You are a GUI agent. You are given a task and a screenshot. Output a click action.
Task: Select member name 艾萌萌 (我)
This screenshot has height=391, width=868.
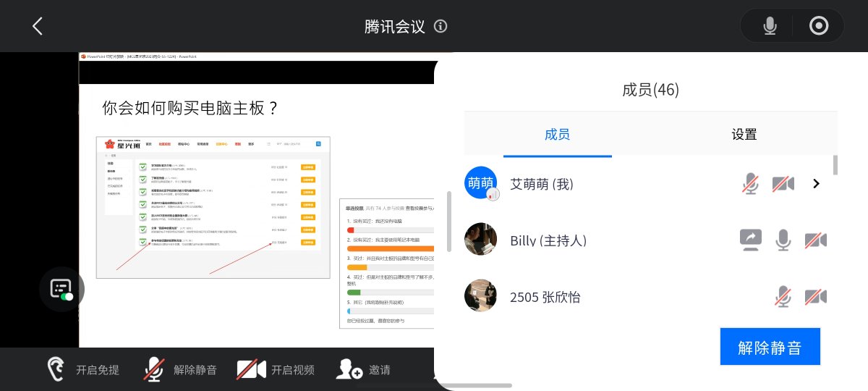tap(542, 184)
